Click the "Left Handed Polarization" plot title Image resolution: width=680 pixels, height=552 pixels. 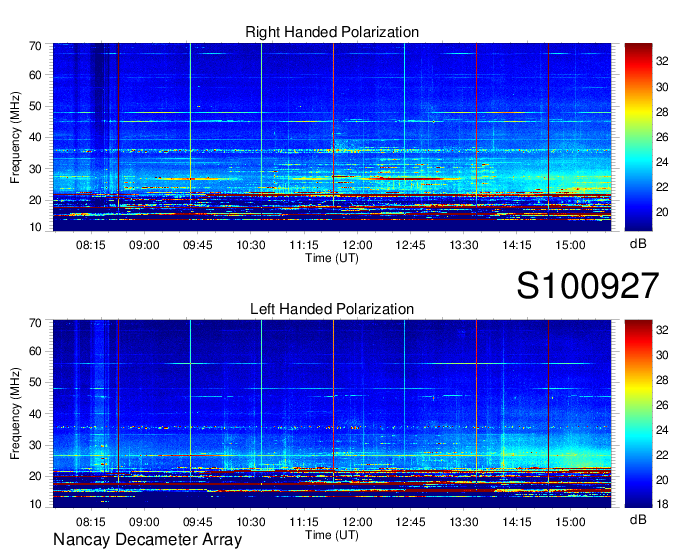(332, 309)
